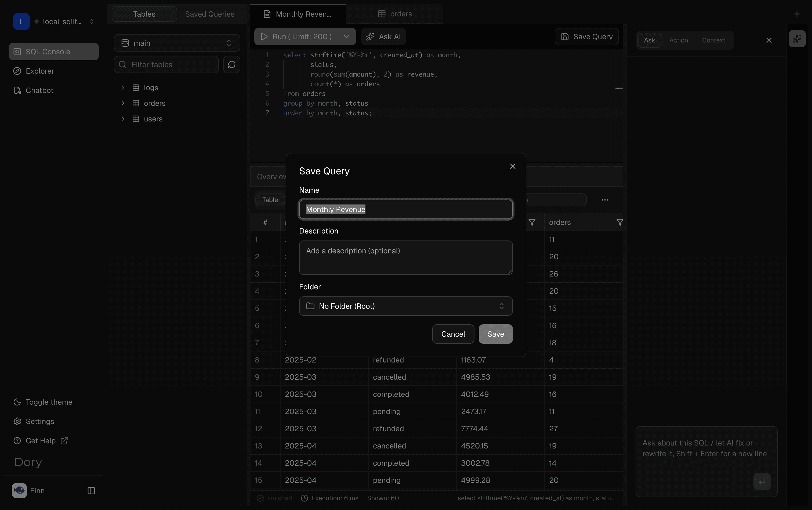Switch to Ask tab in AI panel
The image size is (812, 510).
pos(649,41)
